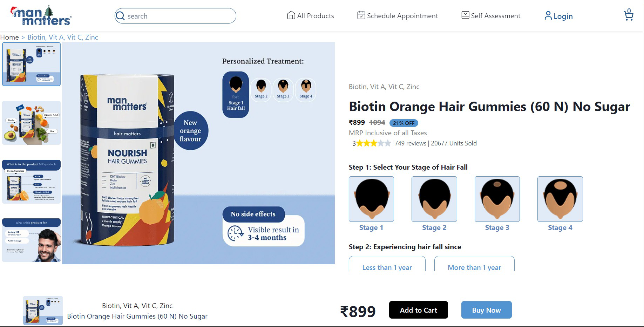Click the All Products home icon
This screenshot has width=644, height=327.
[291, 15]
